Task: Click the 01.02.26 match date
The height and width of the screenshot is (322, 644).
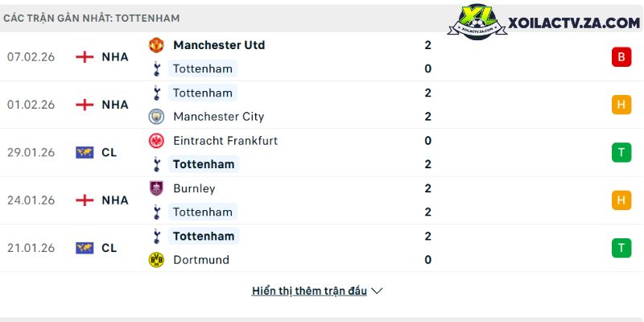Action: 31,105
